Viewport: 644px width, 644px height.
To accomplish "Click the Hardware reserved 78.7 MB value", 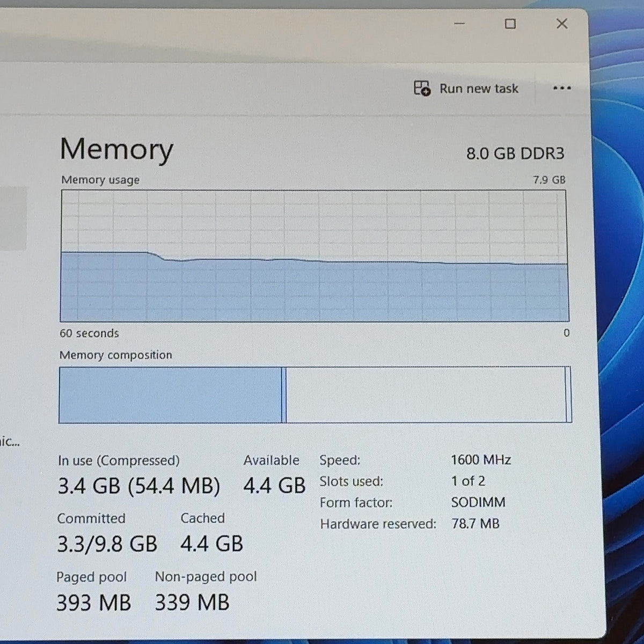I will (475, 523).
